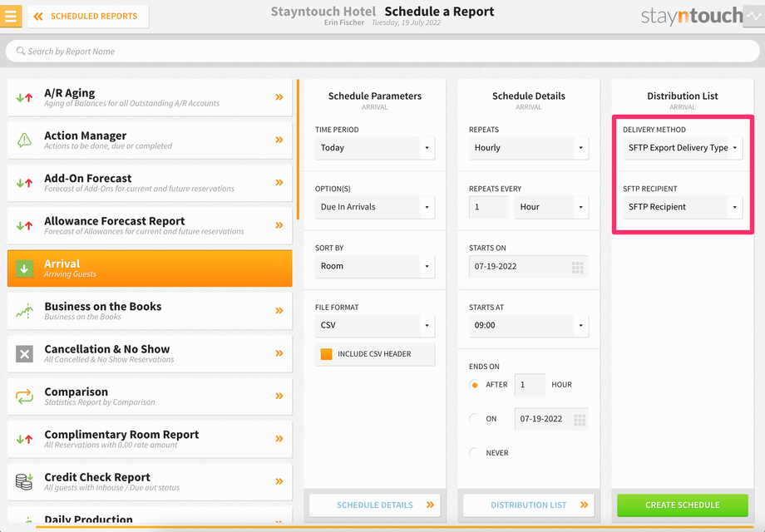Toggle the Include CSV Header checkbox
This screenshot has width=765, height=532.
coord(327,354)
